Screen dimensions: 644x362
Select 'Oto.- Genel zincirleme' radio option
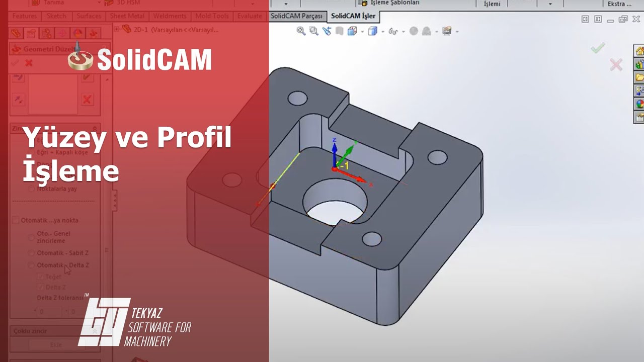click(x=32, y=237)
